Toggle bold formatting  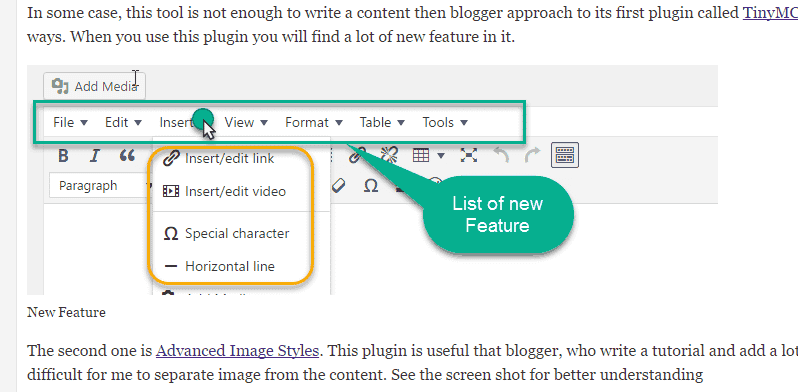(63, 156)
